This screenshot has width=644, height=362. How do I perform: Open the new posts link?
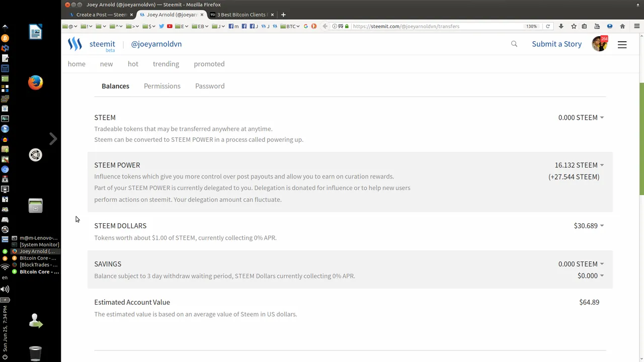point(106,64)
